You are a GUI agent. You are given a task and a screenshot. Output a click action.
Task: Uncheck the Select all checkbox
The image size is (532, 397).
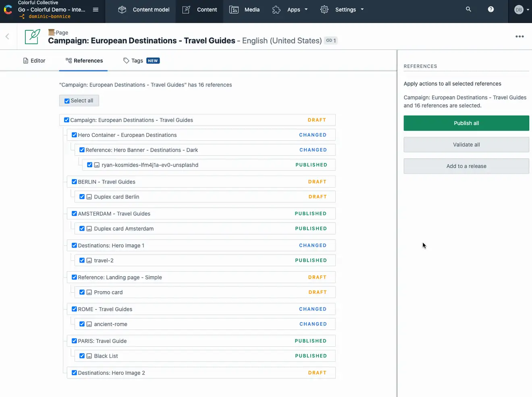[x=67, y=101]
